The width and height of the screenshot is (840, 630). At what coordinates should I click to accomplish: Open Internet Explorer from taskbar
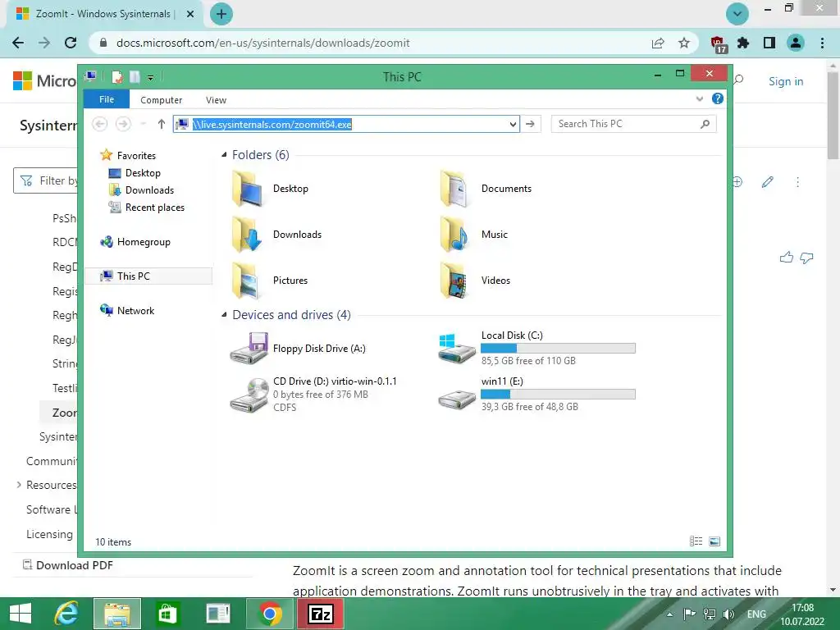pos(66,614)
